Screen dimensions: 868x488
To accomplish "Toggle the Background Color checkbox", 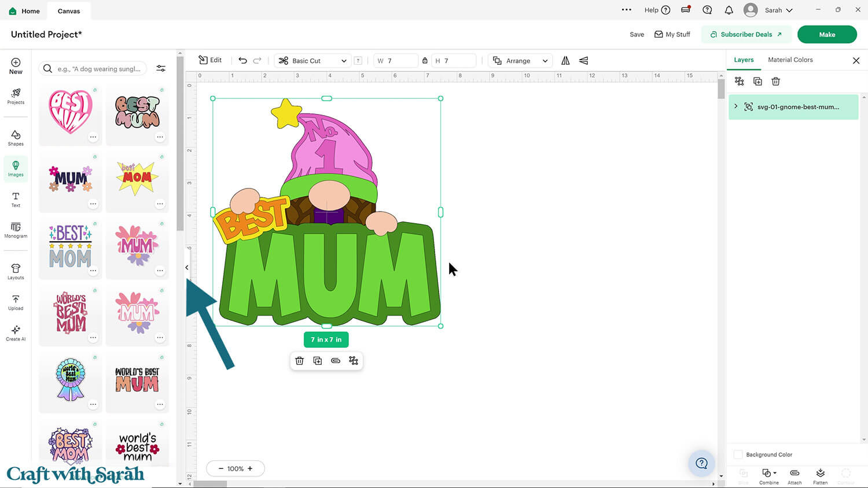I will 738,454.
